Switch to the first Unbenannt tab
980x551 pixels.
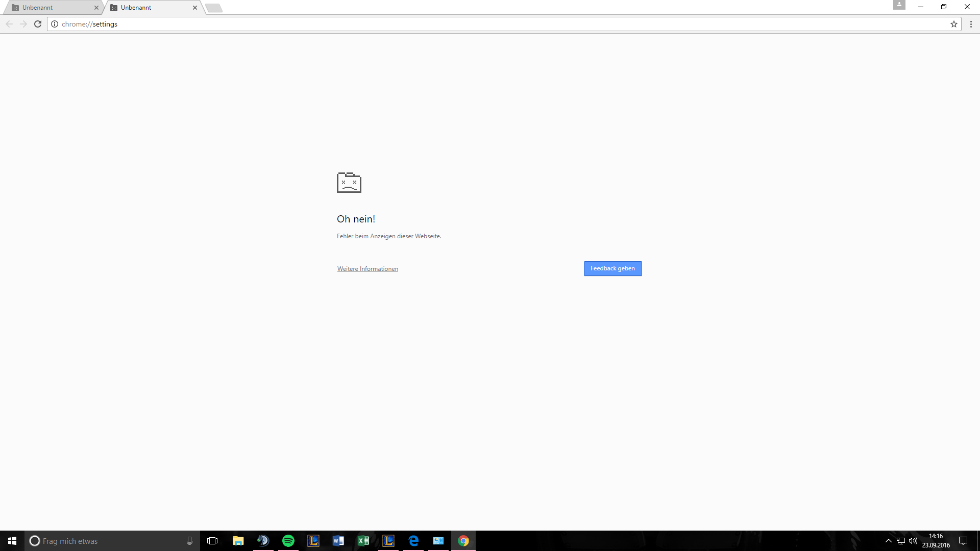tap(51, 8)
